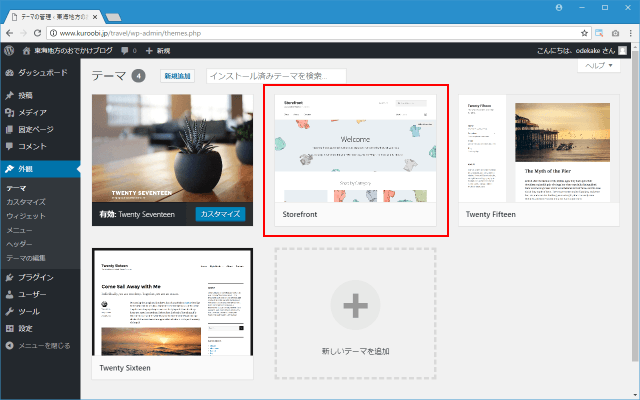Select the Twenty Fifteen theme thumbnail
The width and height of the screenshot is (640, 400).
(x=539, y=149)
